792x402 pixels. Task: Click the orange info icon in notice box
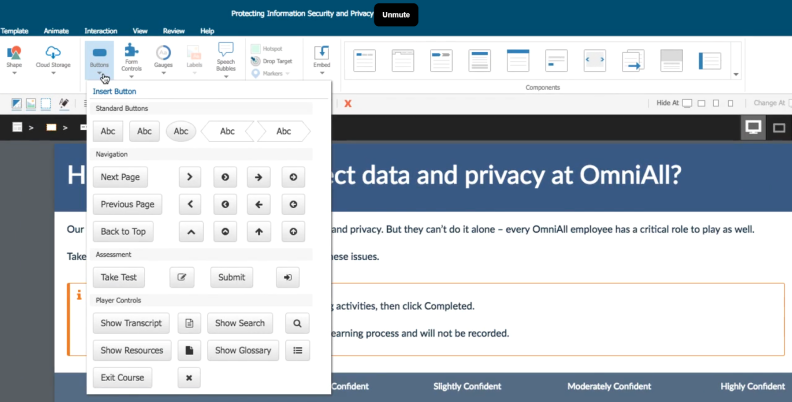point(79,295)
